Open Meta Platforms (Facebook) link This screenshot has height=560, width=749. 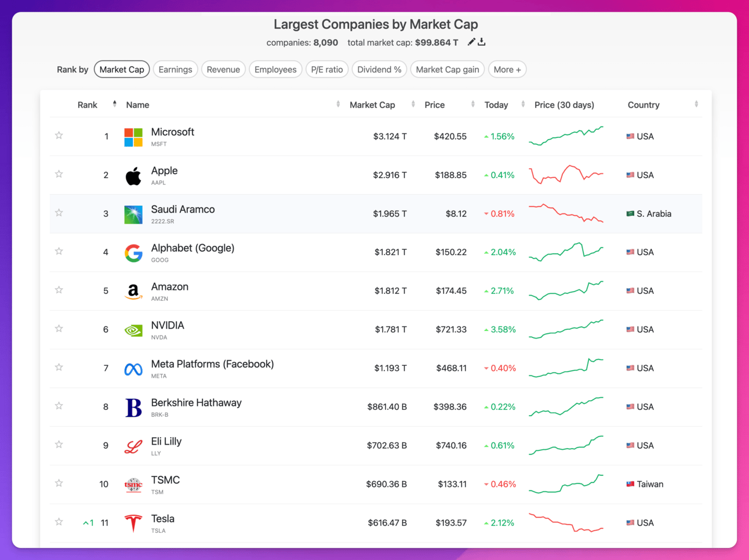pyautogui.click(x=213, y=364)
